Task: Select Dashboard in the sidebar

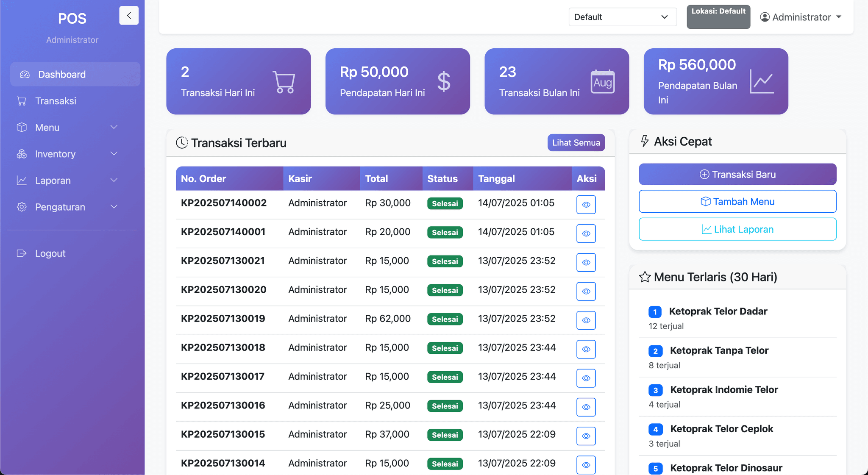Action: point(61,75)
